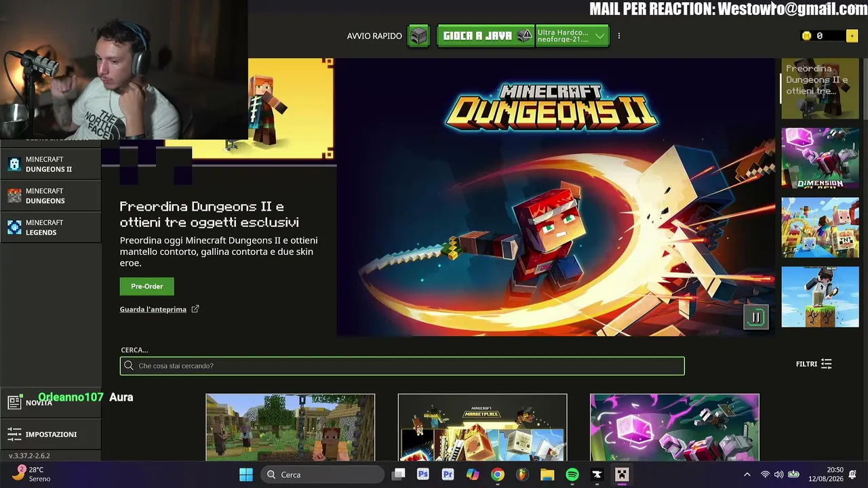Click the Minecraft Dungeons II hero banner
The height and width of the screenshot is (488, 868).
[x=556, y=197]
